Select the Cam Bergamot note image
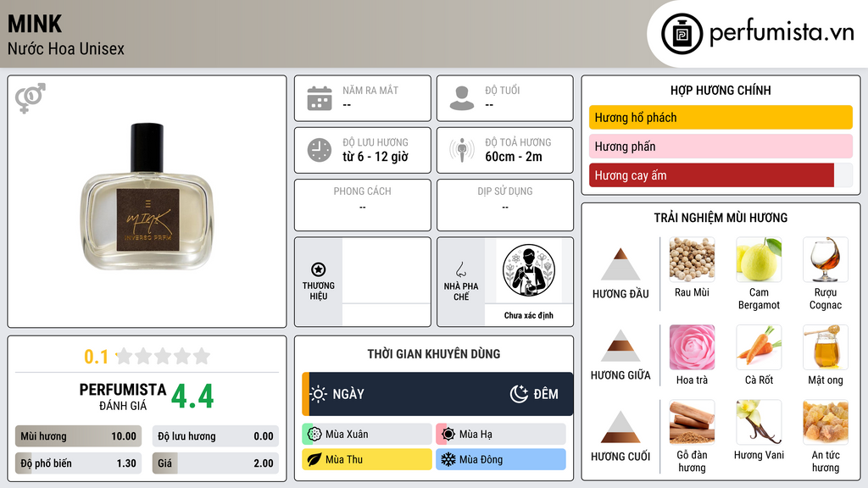The height and width of the screenshot is (488, 868). click(759, 259)
